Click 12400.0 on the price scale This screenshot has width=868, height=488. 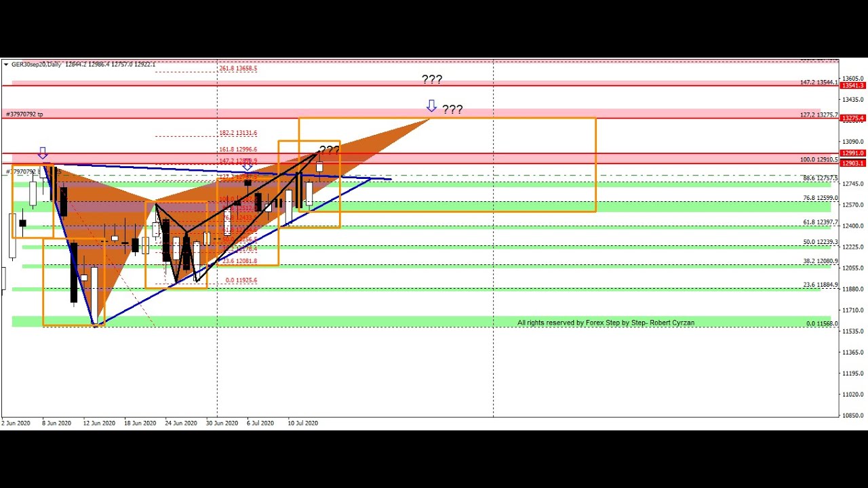pos(853,226)
